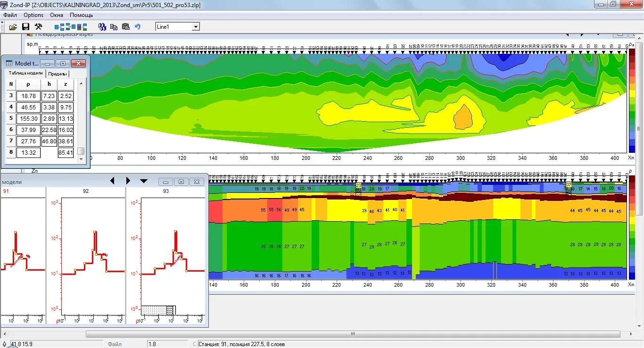Copy data with the copy toolbar icon

(114, 26)
